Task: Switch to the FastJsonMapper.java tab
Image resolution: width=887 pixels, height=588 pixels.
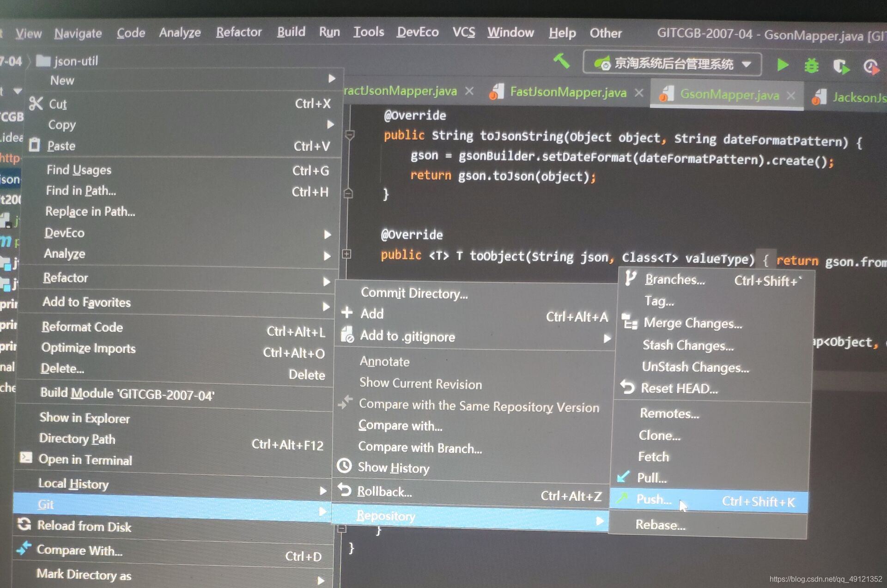Action: click(x=568, y=92)
